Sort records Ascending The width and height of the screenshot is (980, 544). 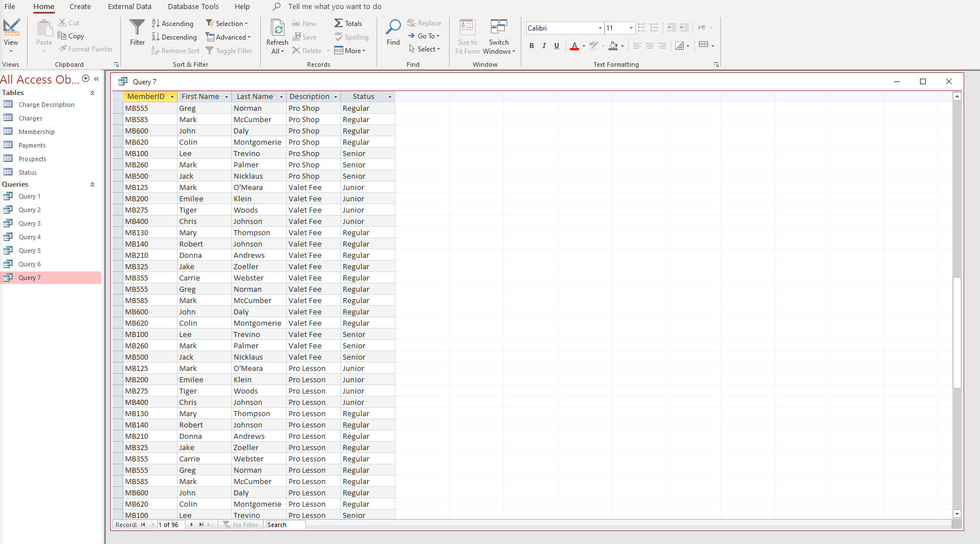click(x=172, y=23)
